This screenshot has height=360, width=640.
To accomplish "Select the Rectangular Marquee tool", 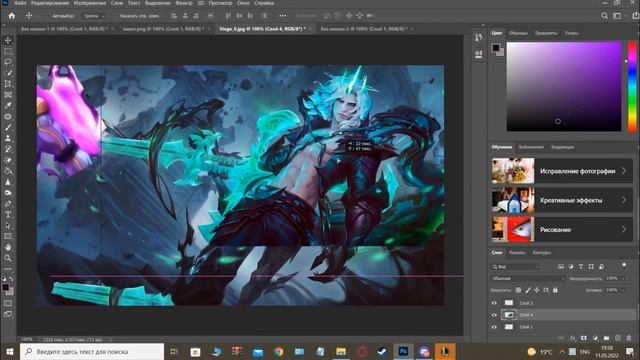I will [8, 51].
